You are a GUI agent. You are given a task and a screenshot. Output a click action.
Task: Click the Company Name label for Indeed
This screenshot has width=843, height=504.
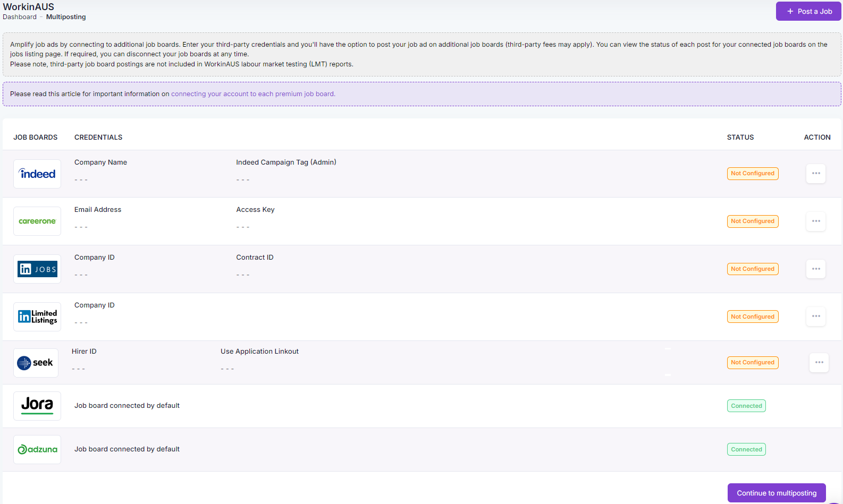pos(100,163)
